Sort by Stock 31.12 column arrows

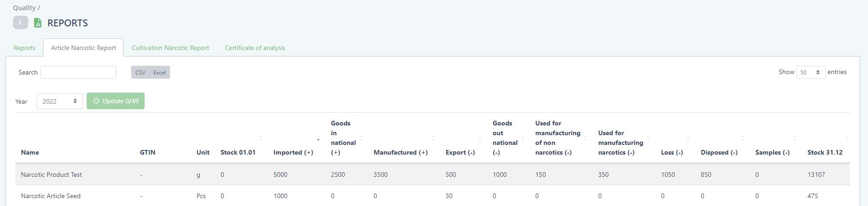click(847, 138)
